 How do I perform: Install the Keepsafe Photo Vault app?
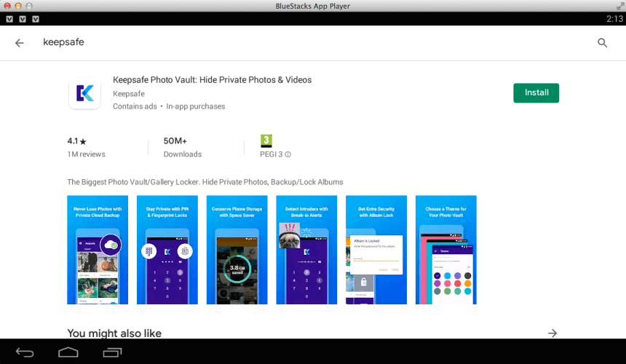tap(536, 92)
